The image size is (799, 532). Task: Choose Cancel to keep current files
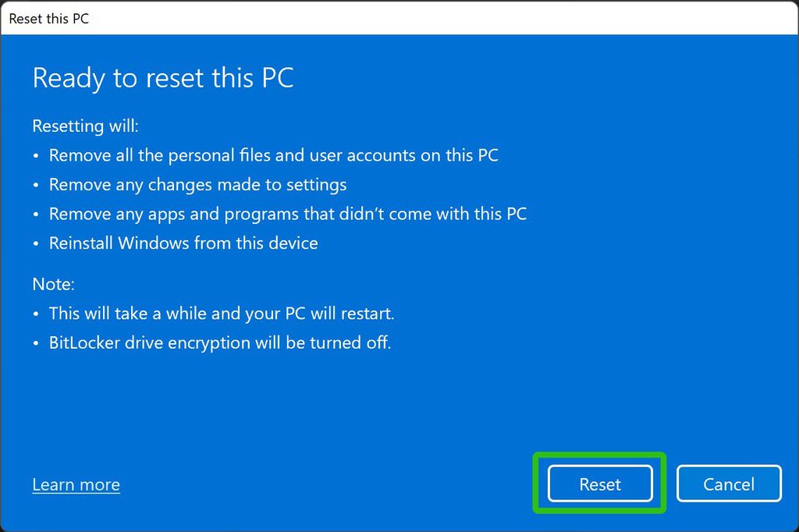point(729,483)
